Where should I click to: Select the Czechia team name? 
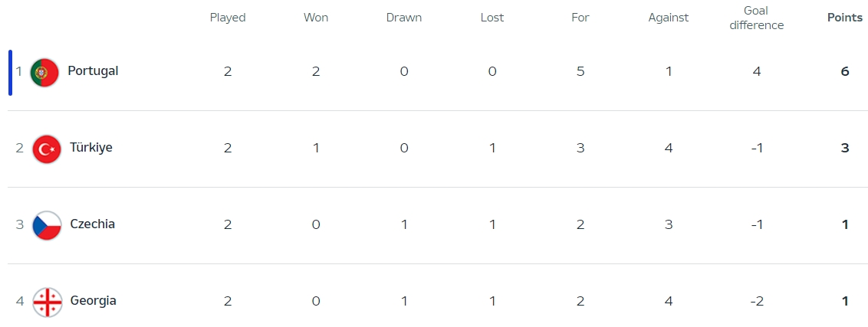point(92,224)
